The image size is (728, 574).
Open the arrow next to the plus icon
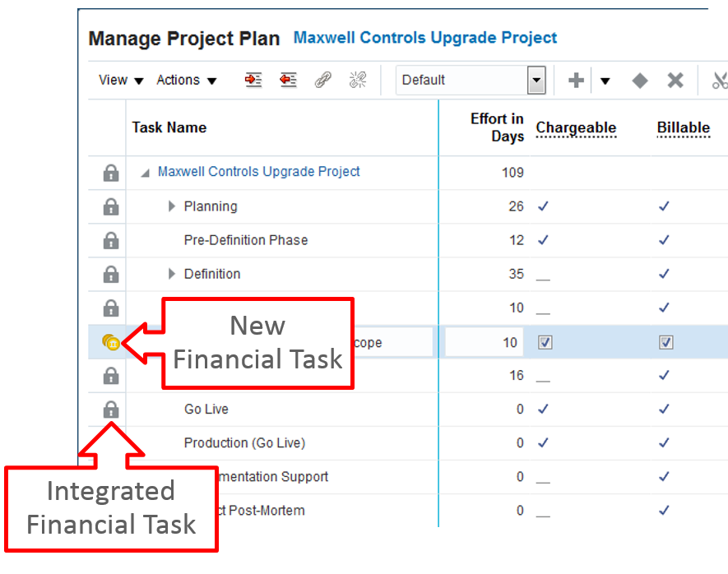coord(605,81)
